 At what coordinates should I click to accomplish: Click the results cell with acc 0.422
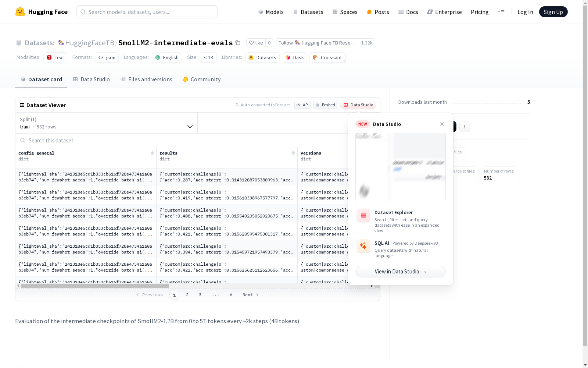[227, 267]
